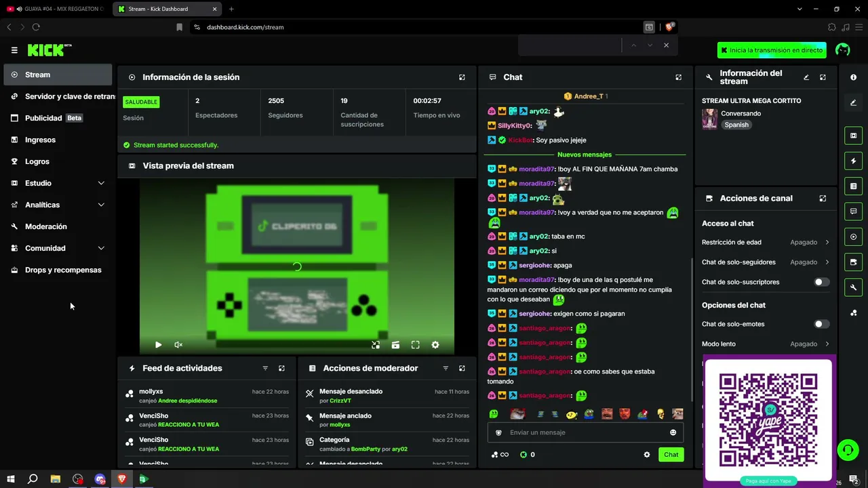Expand the Información de la sesión panel
The height and width of the screenshot is (488, 868).
click(462, 77)
